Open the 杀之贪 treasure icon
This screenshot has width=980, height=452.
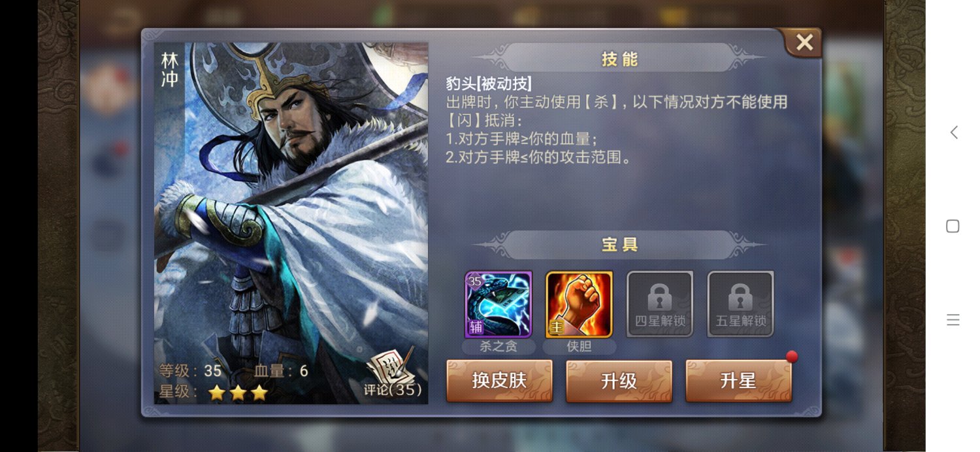coord(498,304)
